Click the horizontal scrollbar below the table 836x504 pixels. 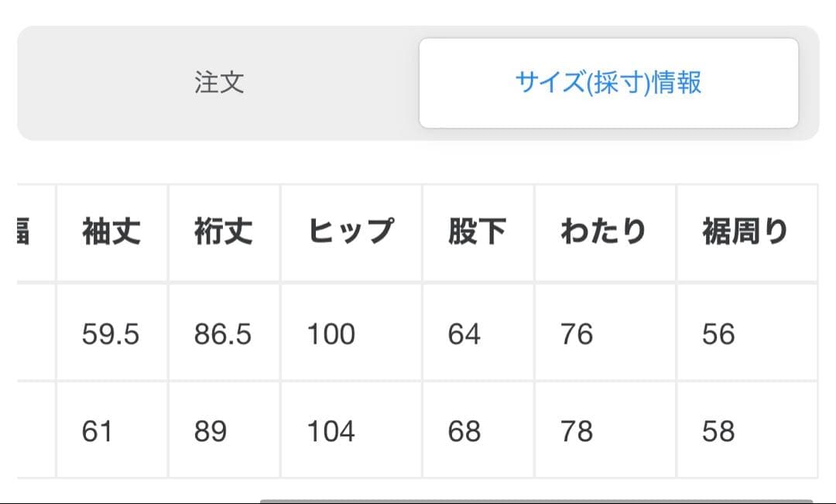click(x=536, y=501)
